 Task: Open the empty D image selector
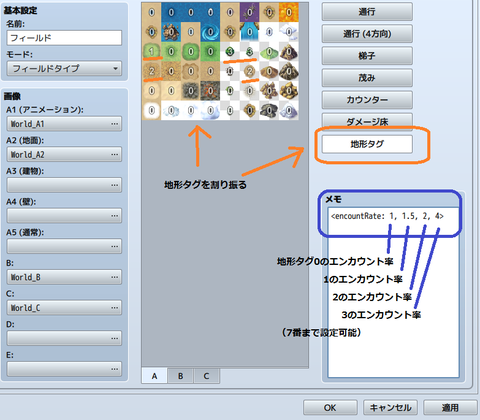pos(64,338)
